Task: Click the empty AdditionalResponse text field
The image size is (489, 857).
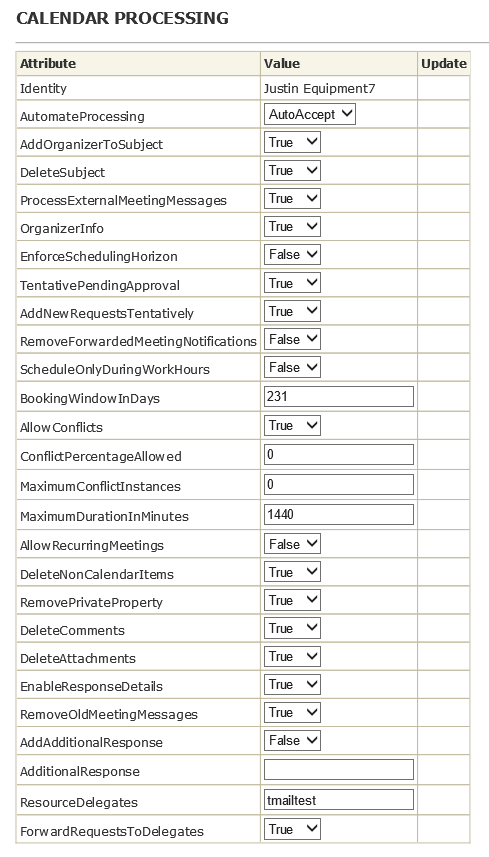Action: pos(339,770)
